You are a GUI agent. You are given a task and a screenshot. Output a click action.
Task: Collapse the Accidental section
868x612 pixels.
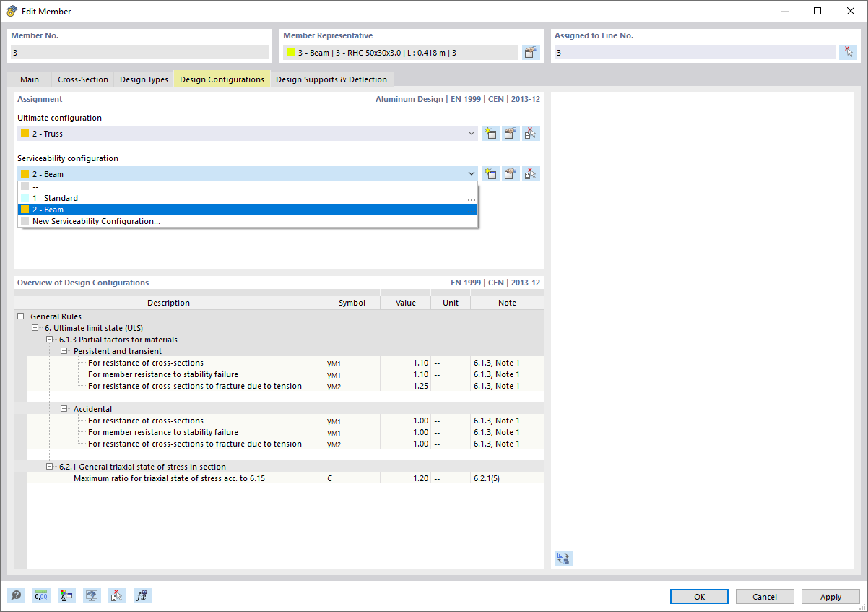click(64, 408)
